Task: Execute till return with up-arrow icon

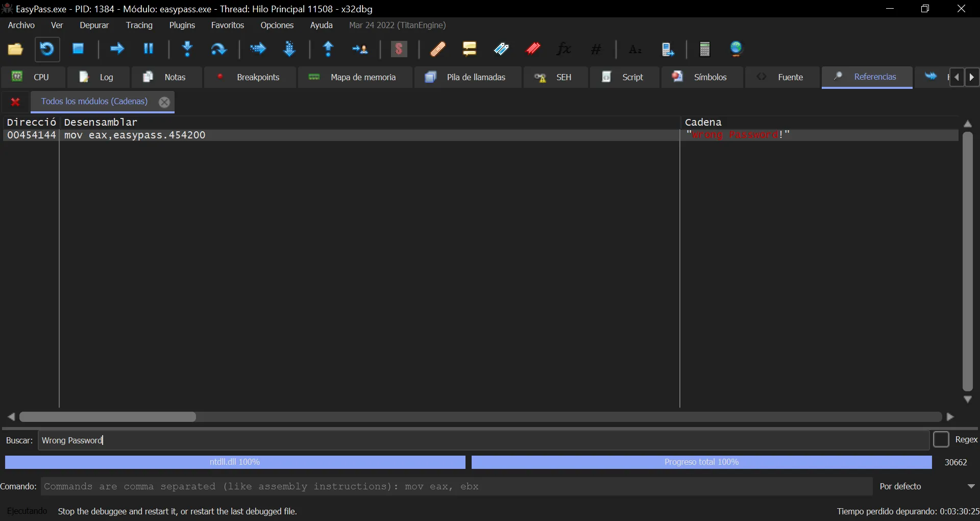Action: pyautogui.click(x=329, y=49)
